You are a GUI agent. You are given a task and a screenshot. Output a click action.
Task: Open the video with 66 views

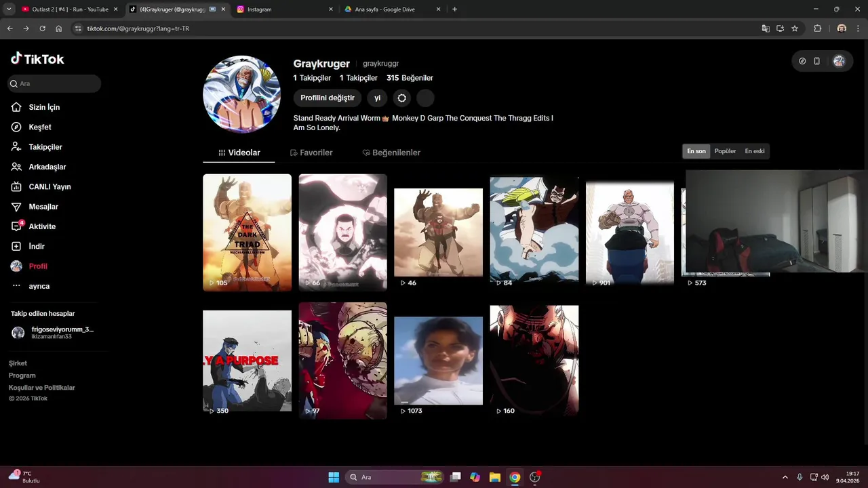coord(343,232)
